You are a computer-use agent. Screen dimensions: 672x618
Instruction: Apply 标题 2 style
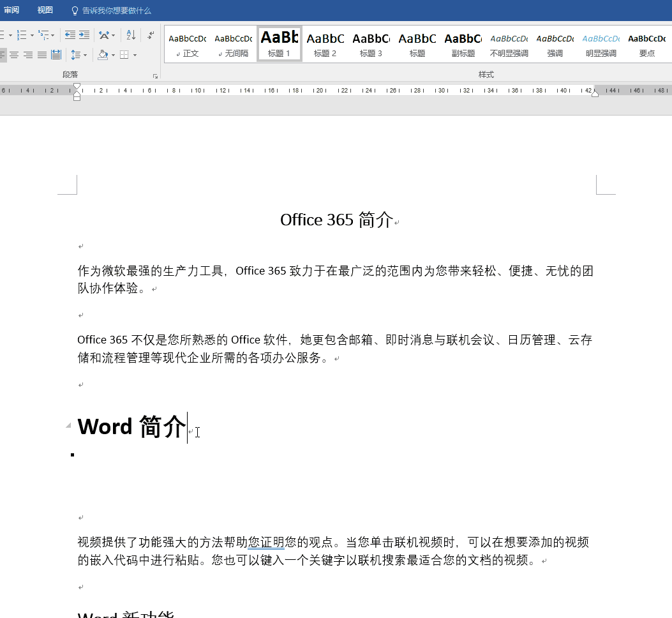[325, 44]
